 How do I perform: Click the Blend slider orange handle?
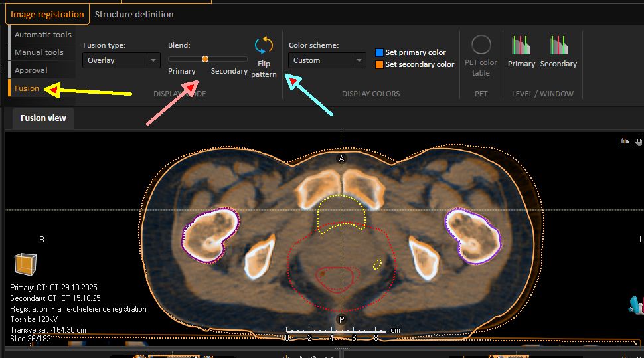pyautogui.click(x=205, y=59)
